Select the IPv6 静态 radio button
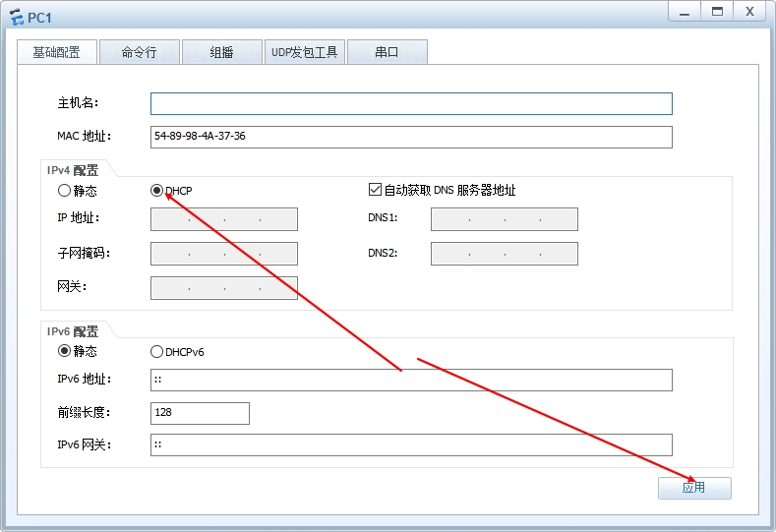Screen dimensions: 776x532 click(65, 351)
